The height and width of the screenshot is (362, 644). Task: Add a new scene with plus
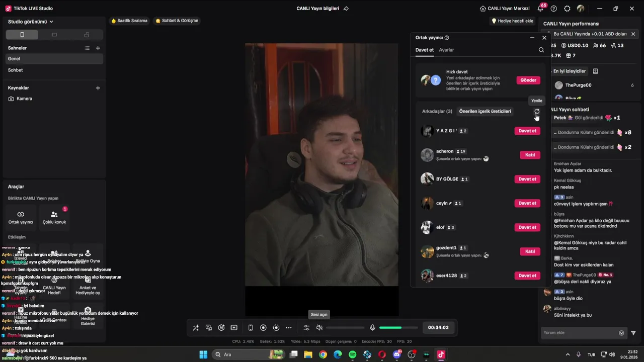(x=98, y=48)
